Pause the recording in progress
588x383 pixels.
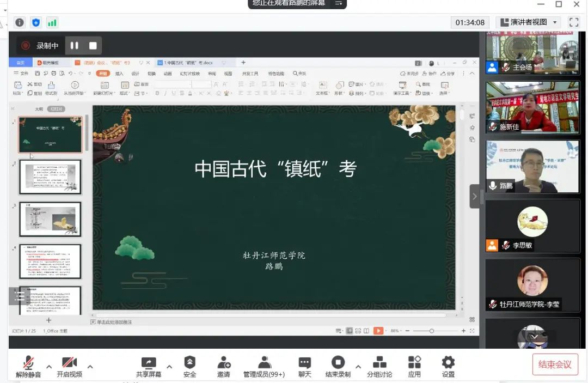75,46
